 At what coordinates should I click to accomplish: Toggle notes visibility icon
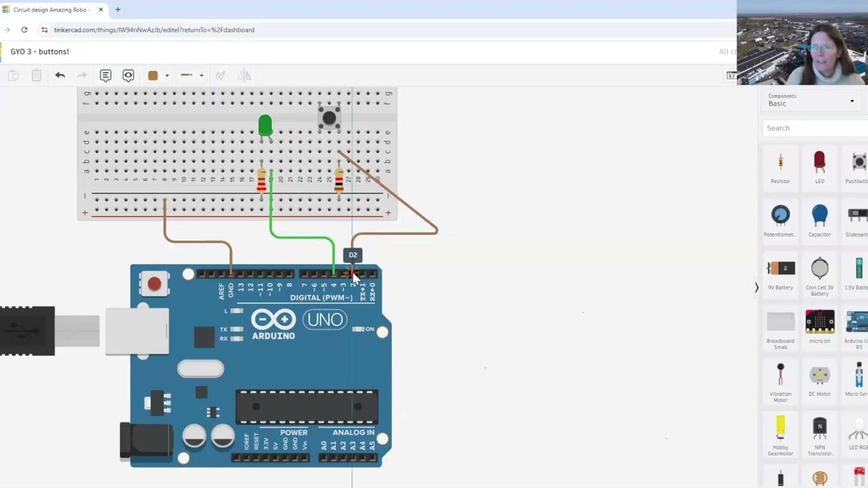coord(128,75)
